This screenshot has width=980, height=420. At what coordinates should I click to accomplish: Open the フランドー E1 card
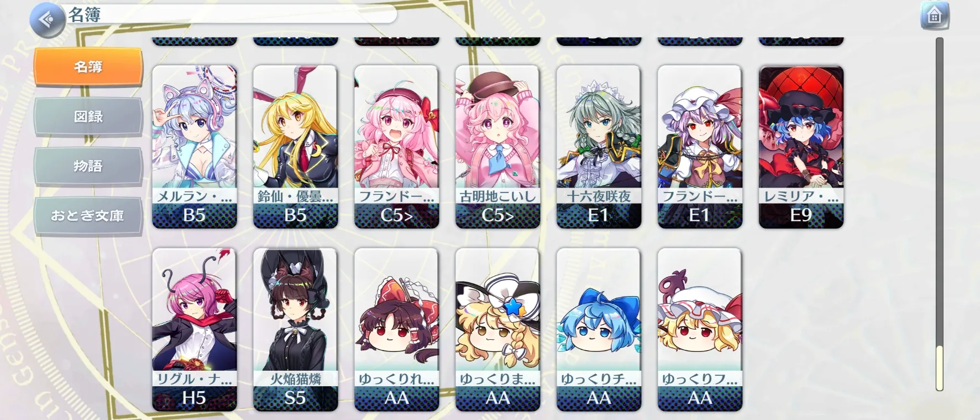700,147
